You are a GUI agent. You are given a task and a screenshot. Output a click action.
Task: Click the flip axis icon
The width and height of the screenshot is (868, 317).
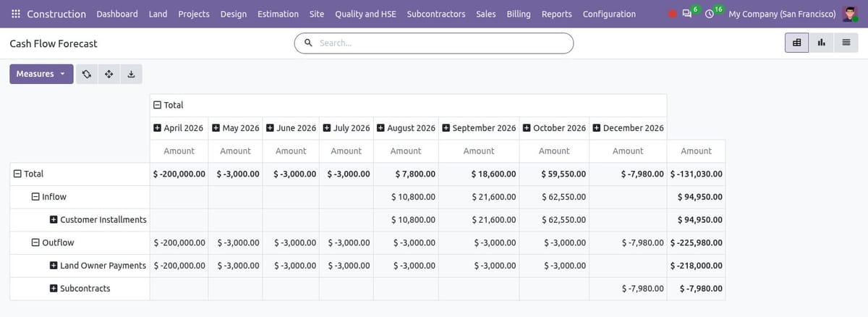pyautogui.click(x=86, y=74)
